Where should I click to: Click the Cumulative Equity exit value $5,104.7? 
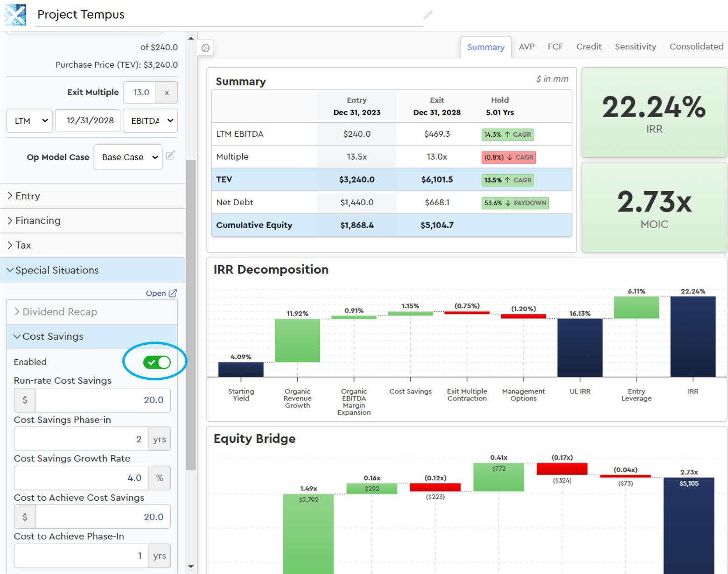[437, 225]
